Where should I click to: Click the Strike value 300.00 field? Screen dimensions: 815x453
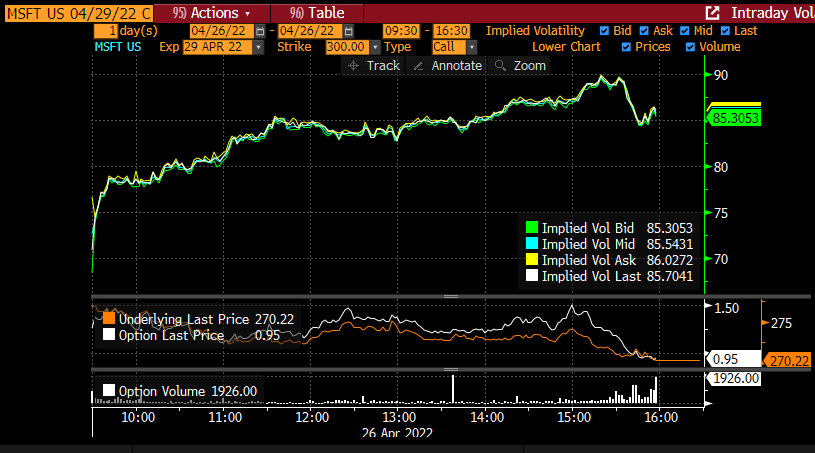click(347, 47)
